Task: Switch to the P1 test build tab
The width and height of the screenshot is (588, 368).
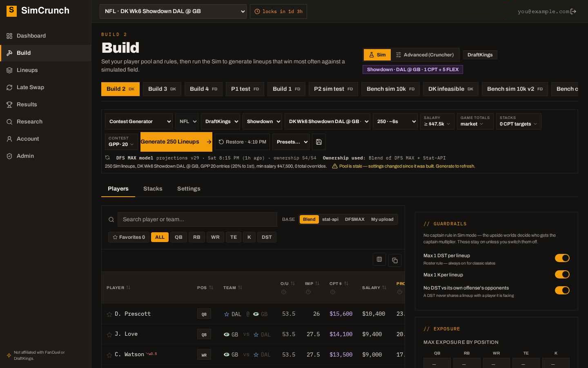Action: click(x=245, y=89)
